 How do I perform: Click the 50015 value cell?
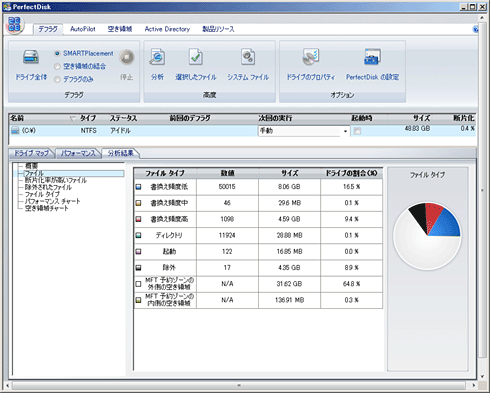tap(227, 187)
